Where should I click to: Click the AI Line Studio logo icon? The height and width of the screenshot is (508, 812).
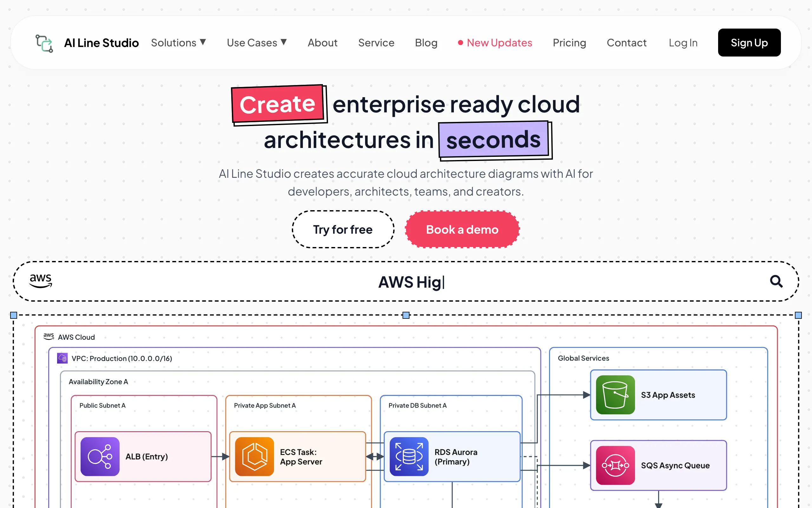44,43
